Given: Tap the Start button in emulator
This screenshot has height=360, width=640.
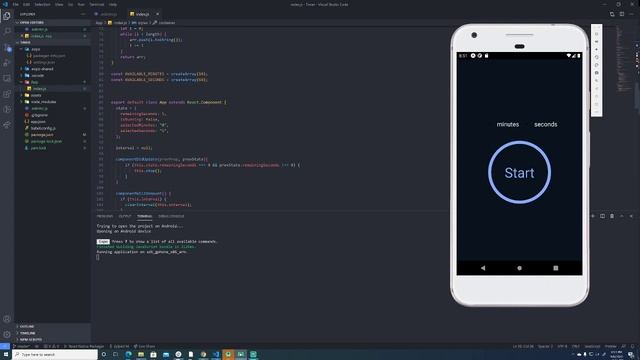Looking at the screenshot, I should 519,172.
